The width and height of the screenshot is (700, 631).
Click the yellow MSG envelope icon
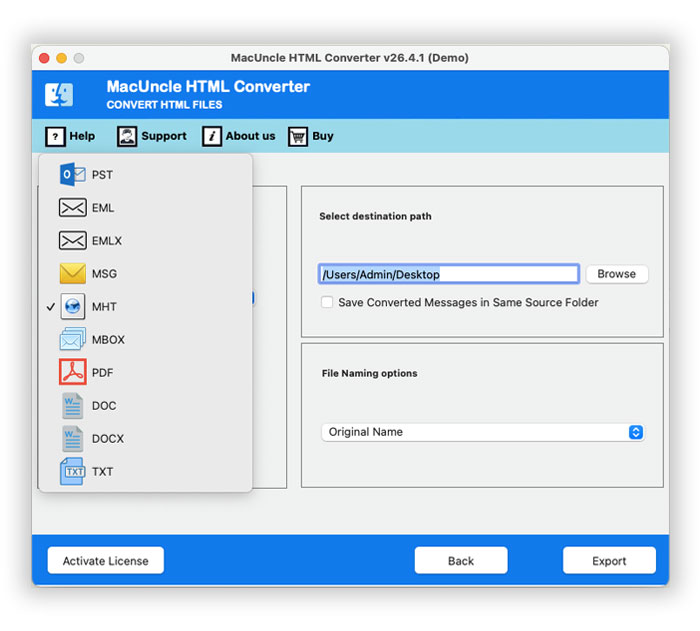pos(72,274)
